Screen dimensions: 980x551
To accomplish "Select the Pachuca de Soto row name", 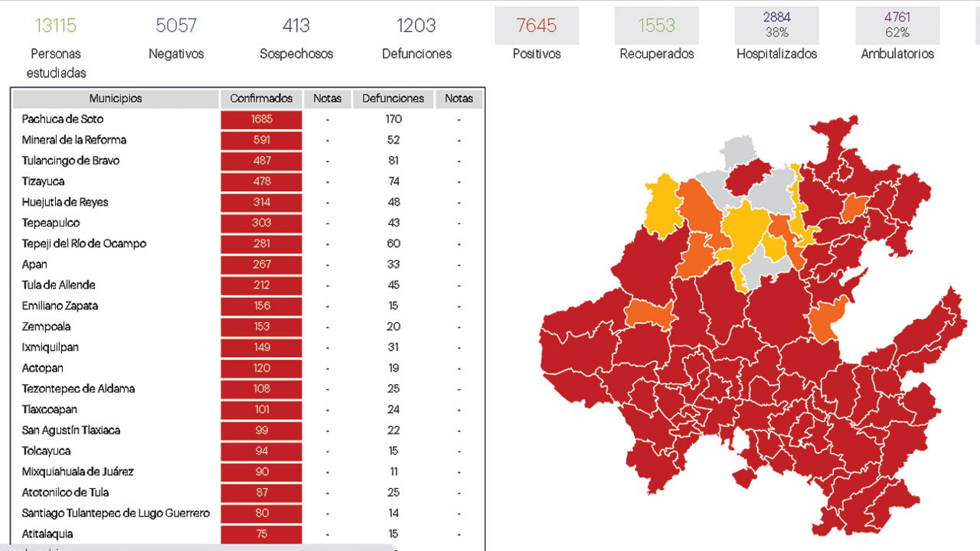I will point(63,119).
